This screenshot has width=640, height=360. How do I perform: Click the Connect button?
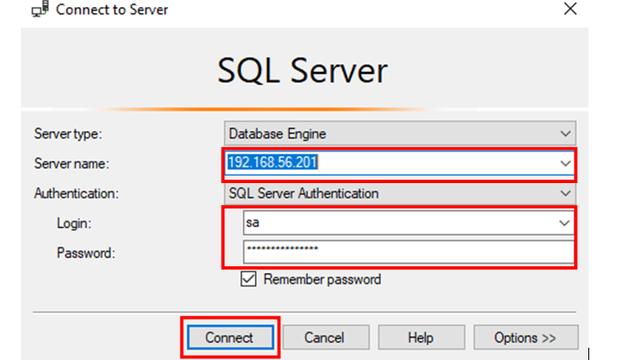click(x=230, y=338)
